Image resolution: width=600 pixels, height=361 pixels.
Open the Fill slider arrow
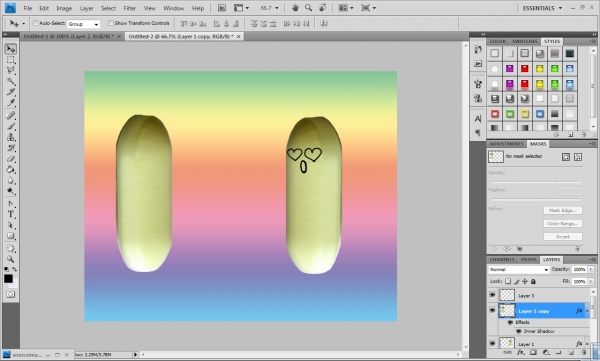click(x=591, y=281)
